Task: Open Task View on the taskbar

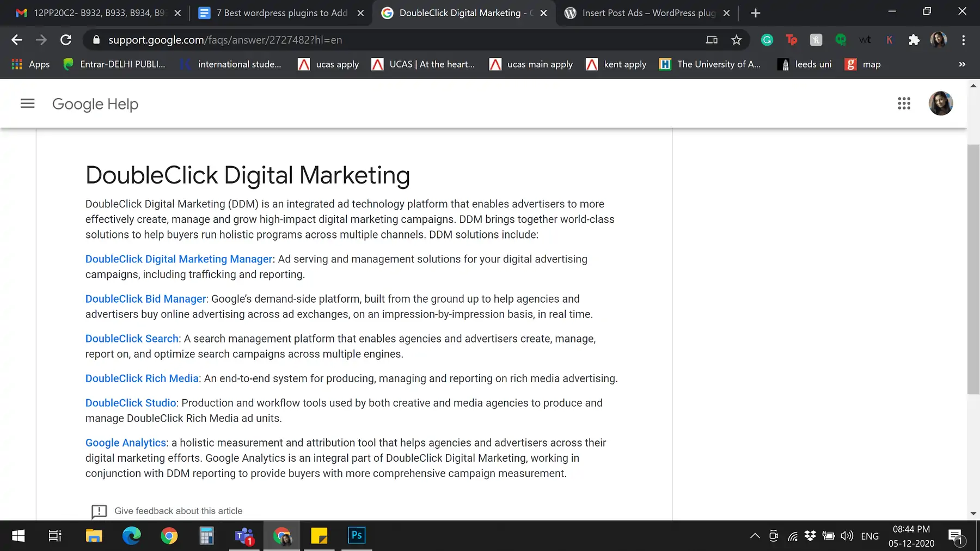Action: 55,536
